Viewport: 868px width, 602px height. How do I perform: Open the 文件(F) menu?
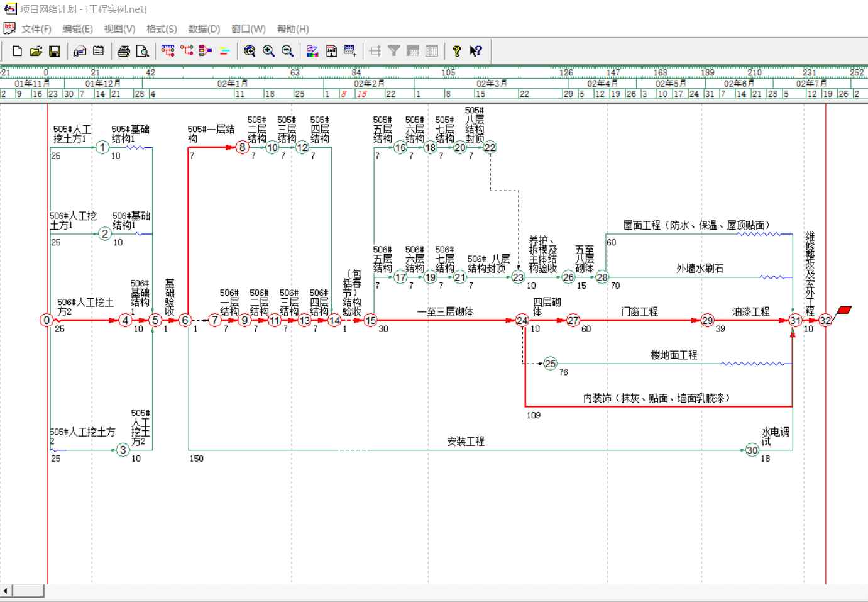[36, 29]
